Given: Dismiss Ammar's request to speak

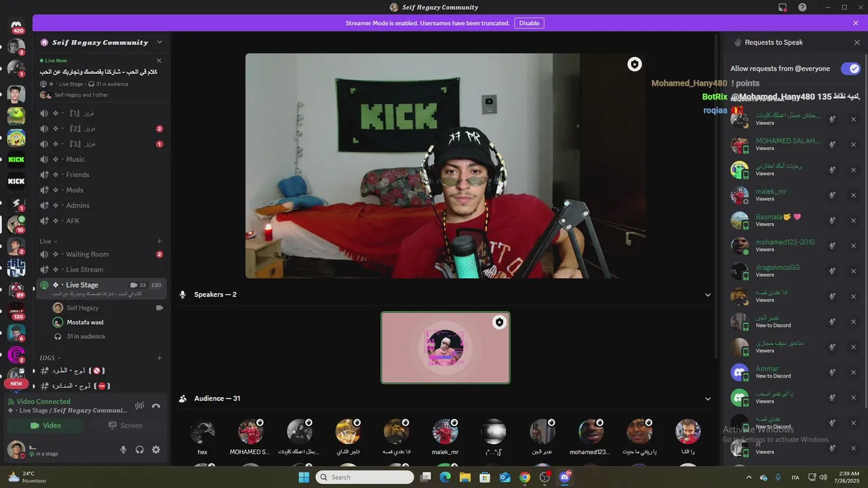Looking at the screenshot, I should [x=853, y=372].
